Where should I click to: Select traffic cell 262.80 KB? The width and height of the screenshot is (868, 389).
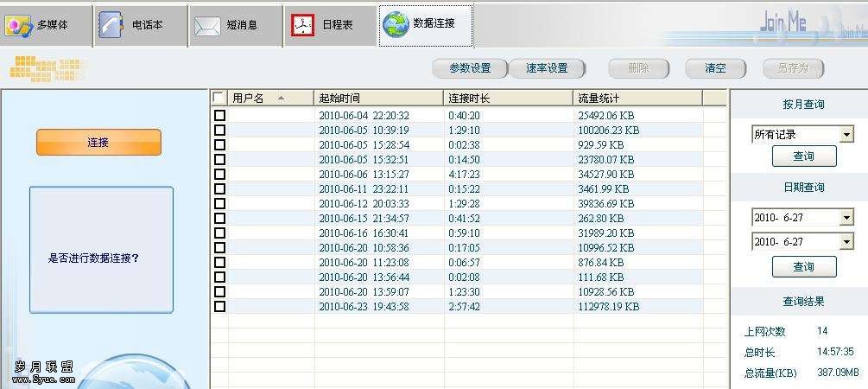tap(600, 219)
